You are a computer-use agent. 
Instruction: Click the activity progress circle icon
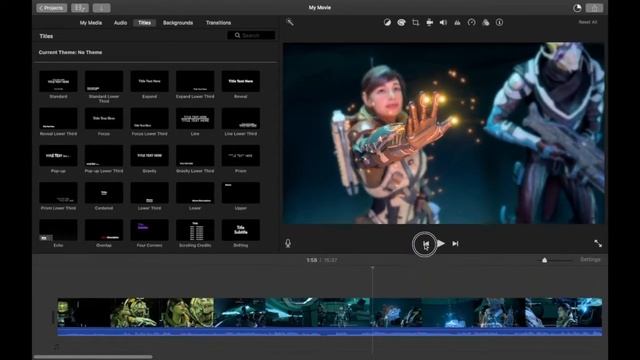[577, 8]
